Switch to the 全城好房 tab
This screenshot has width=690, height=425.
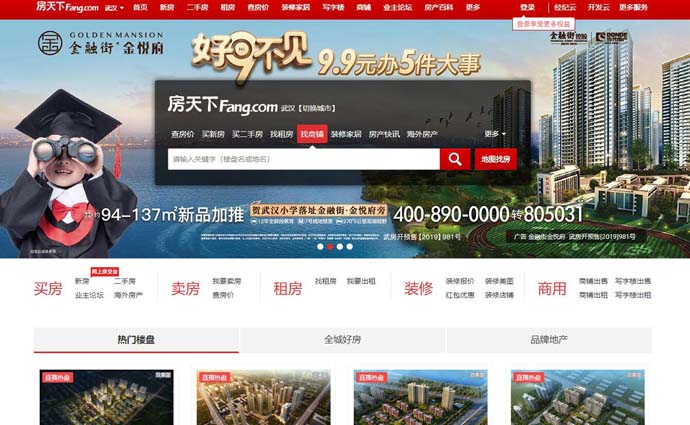[342, 340]
